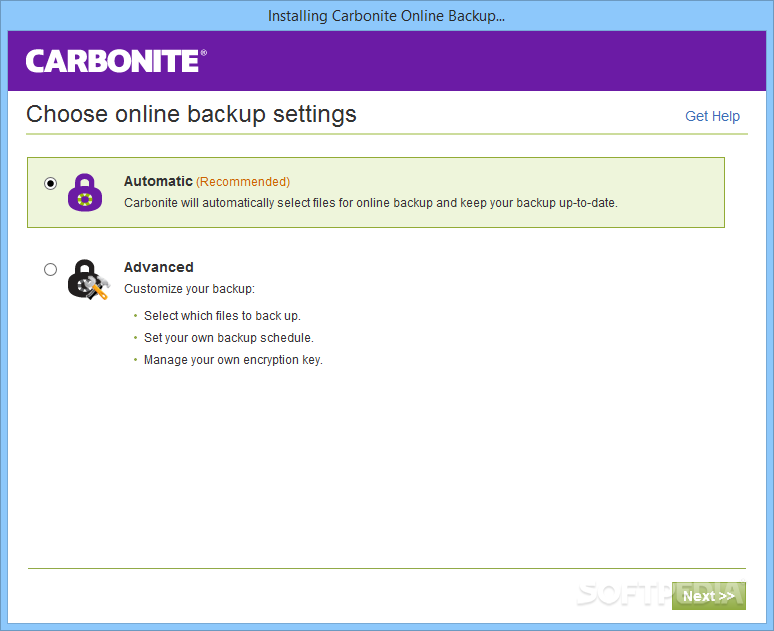Viewport: 774px width, 631px height.
Task: Click the Carbonite logo in the header
Action: pos(116,61)
